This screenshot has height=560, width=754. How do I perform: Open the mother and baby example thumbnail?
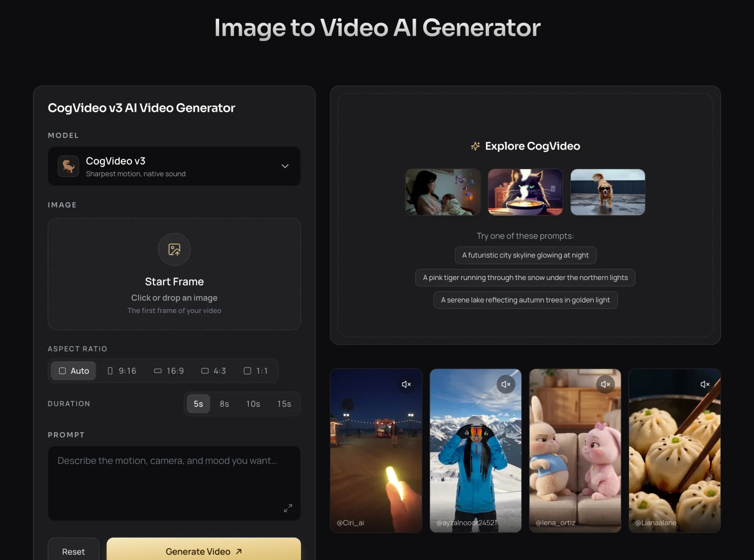pyautogui.click(x=443, y=192)
